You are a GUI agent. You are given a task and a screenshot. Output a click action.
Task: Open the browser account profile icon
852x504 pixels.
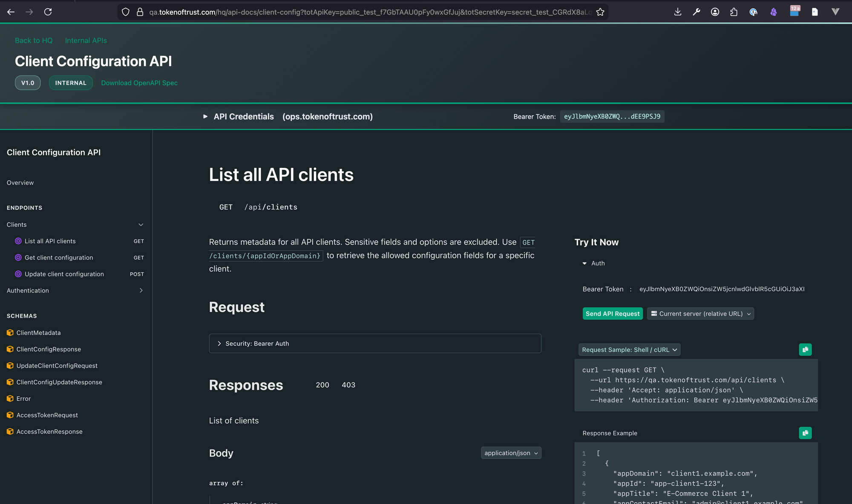tap(715, 12)
